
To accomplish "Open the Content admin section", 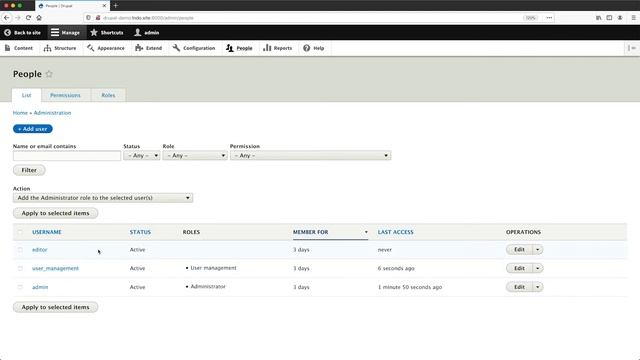I will 19,48.
